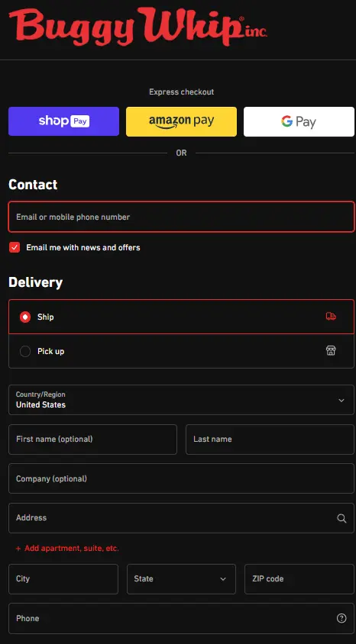Click into the Last name field
Viewport: 356px width, 644px height.
[270, 440]
